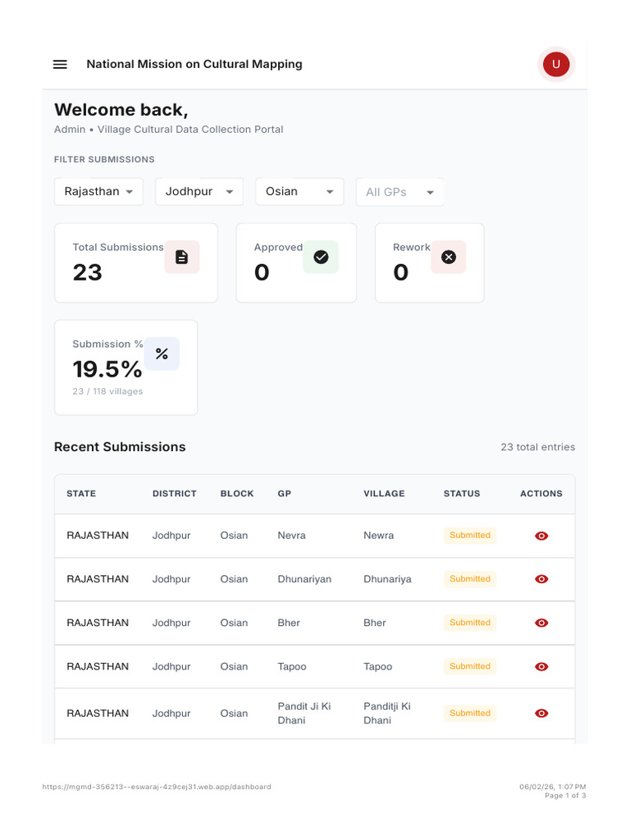Click Submitted badge in Bher row
The height and width of the screenshot is (840, 630).
pos(470,623)
